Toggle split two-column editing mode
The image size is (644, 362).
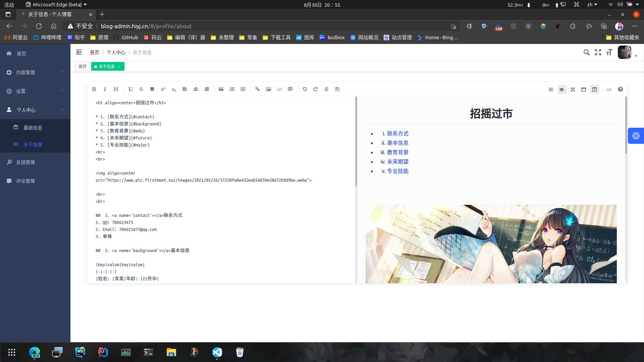(x=595, y=89)
